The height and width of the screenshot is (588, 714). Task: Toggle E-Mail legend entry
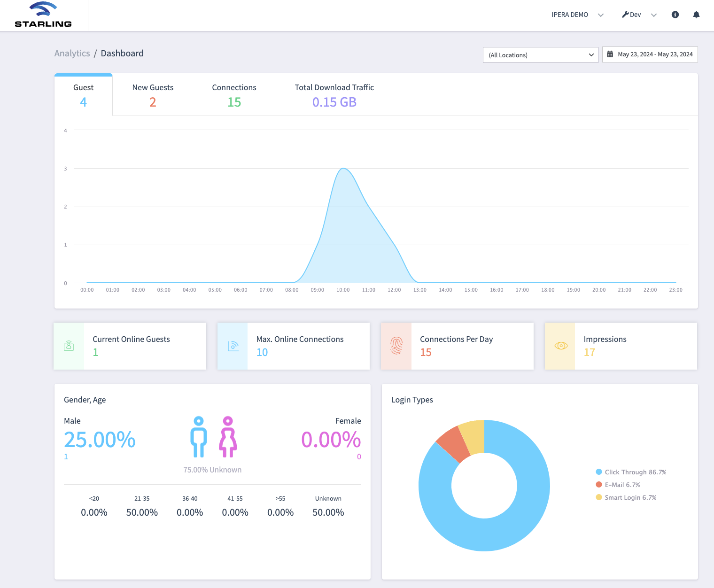(618, 485)
